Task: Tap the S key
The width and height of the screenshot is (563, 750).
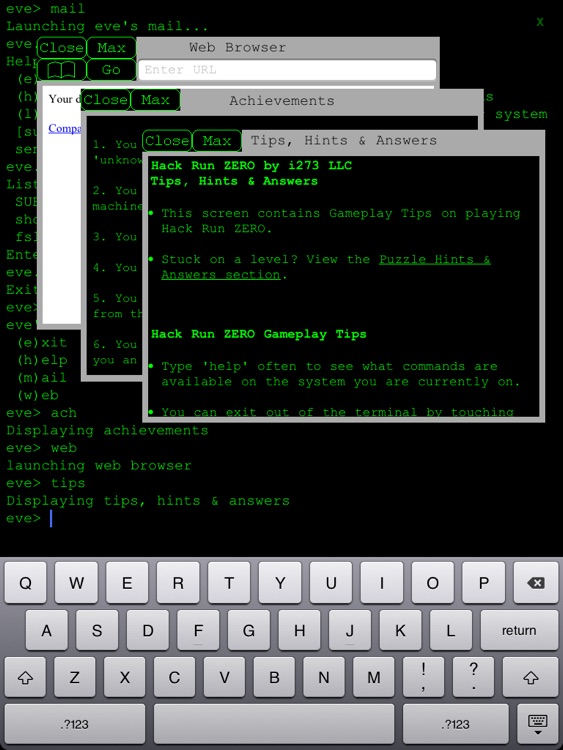Action: [97, 630]
